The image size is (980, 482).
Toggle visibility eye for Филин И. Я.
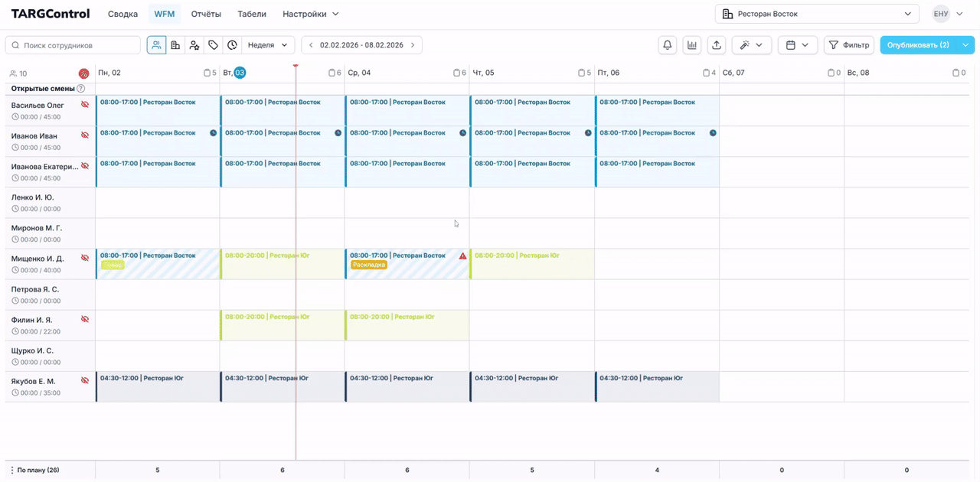85,319
